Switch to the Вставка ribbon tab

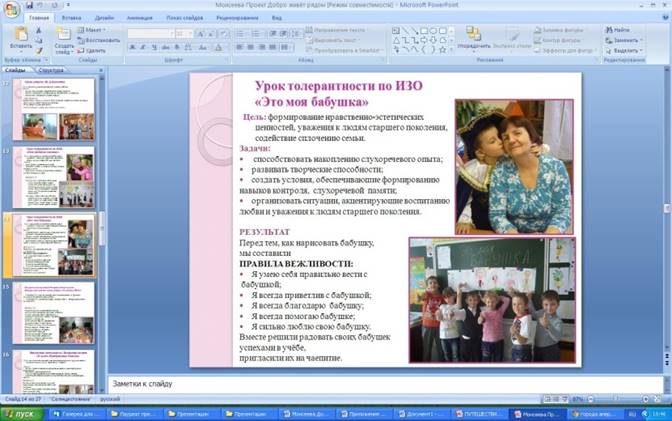[71, 18]
